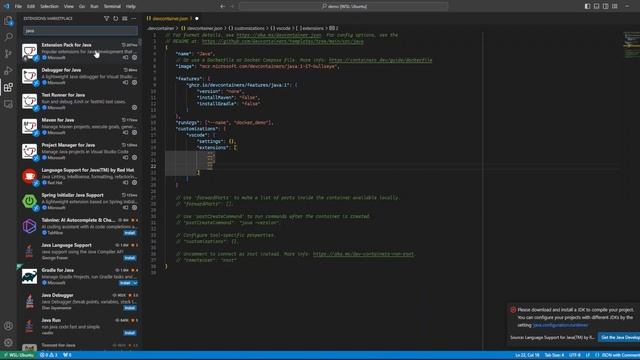This screenshot has width=640, height=360.
Task: Click the Gradle for Java elephant logo
Action: point(29,276)
